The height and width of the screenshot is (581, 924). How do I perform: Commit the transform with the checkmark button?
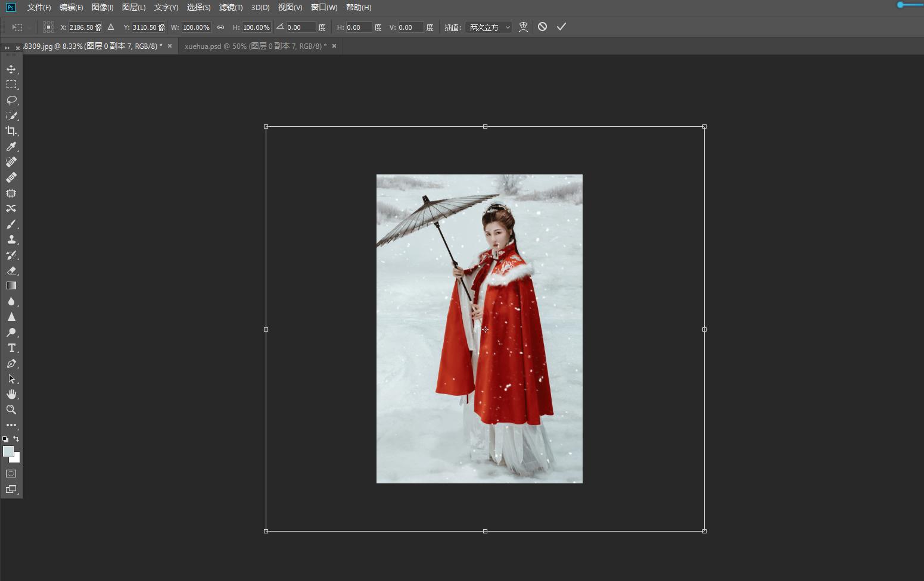point(561,27)
